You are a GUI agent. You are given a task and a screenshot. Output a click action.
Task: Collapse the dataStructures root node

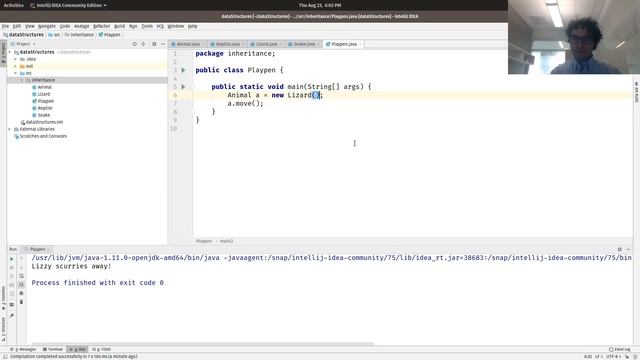coord(10,52)
